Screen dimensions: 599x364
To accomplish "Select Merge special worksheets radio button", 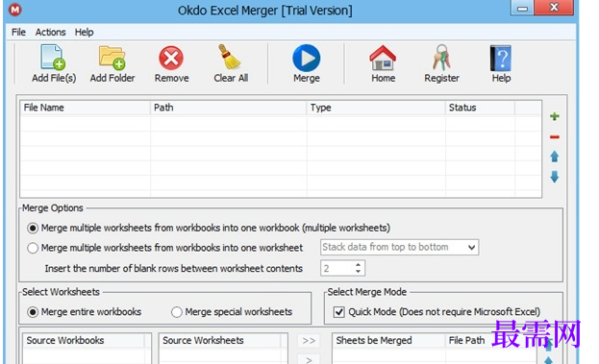I will tap(177, 312).
